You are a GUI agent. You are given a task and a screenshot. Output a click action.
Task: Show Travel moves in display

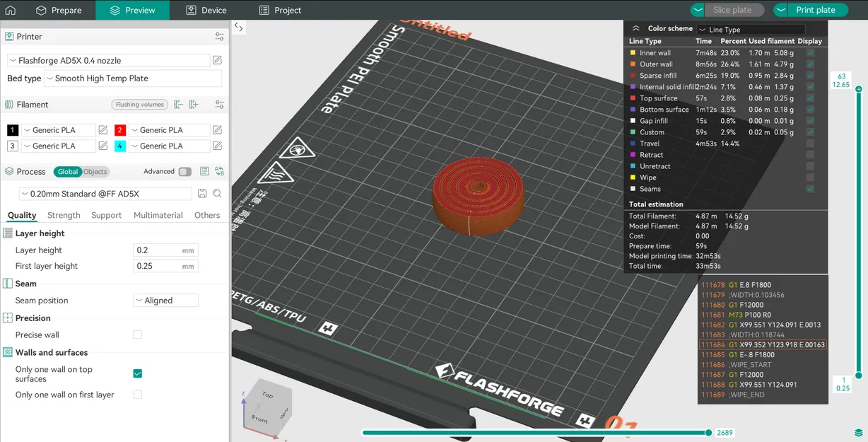810,144
